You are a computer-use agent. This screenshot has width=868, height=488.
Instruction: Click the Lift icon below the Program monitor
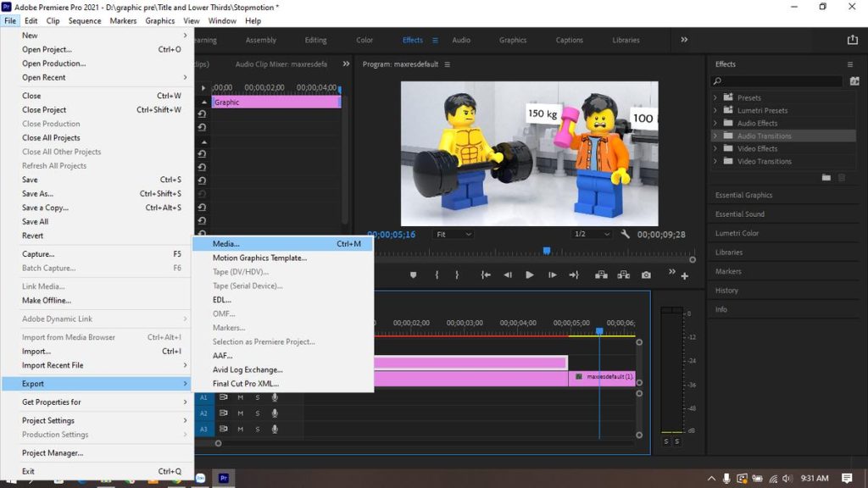pos(601,274)
